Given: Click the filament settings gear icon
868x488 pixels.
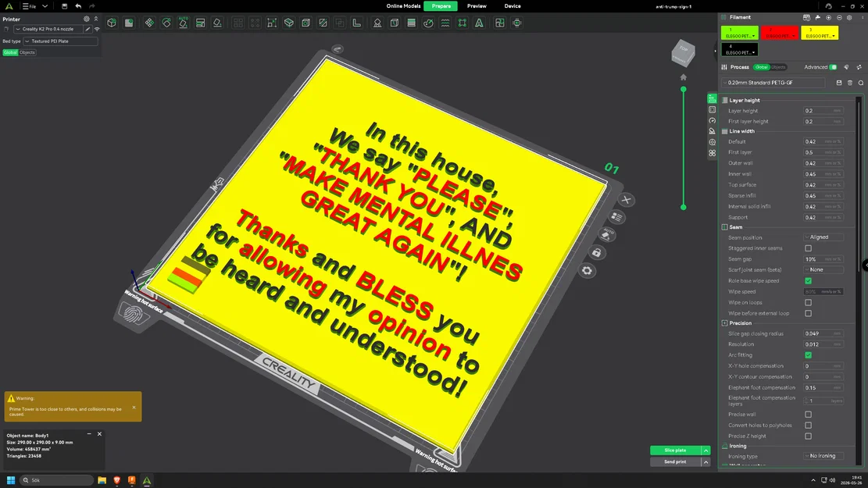Looking at the screenshot, I should [x=850, y=18].
